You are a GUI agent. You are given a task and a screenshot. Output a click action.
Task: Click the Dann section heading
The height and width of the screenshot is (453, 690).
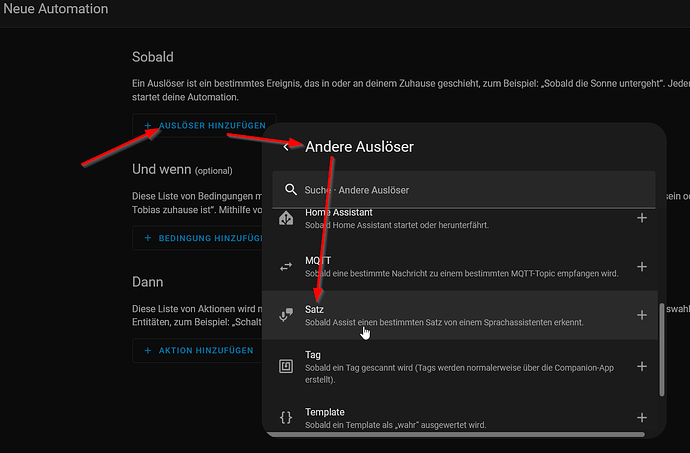point(147,282)
